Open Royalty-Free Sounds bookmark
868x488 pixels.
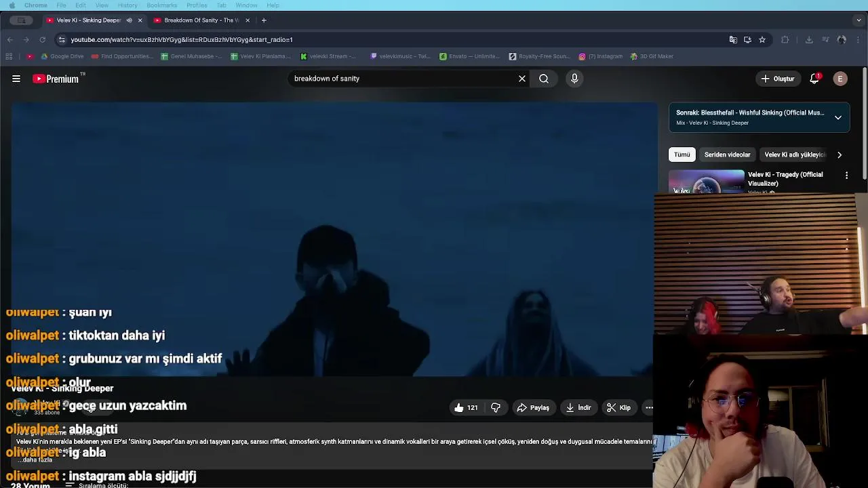coord(540,56)
